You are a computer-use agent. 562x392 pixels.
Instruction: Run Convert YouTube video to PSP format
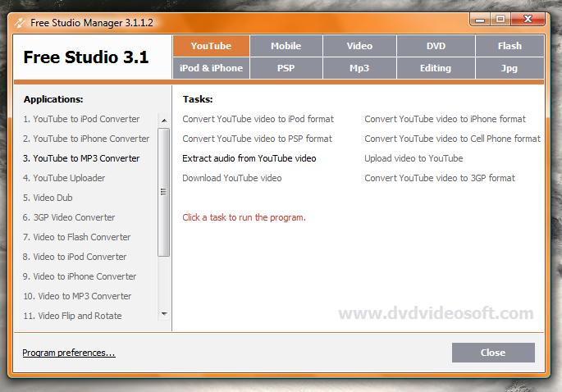click(x=257, y=139)
